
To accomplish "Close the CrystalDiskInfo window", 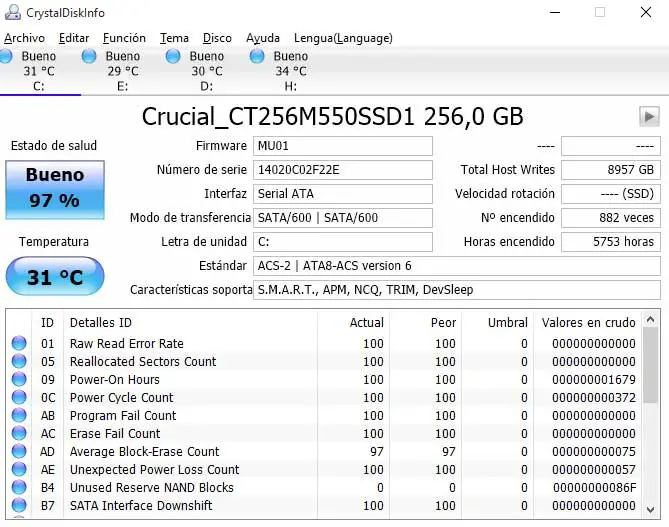I will (646, 12).
